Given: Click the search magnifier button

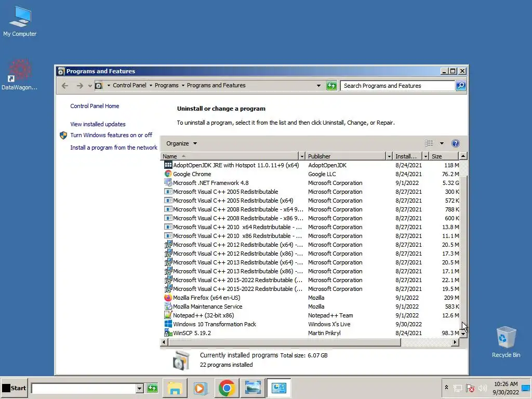Looking at the screenshot, I should click(x=461, y=86).
